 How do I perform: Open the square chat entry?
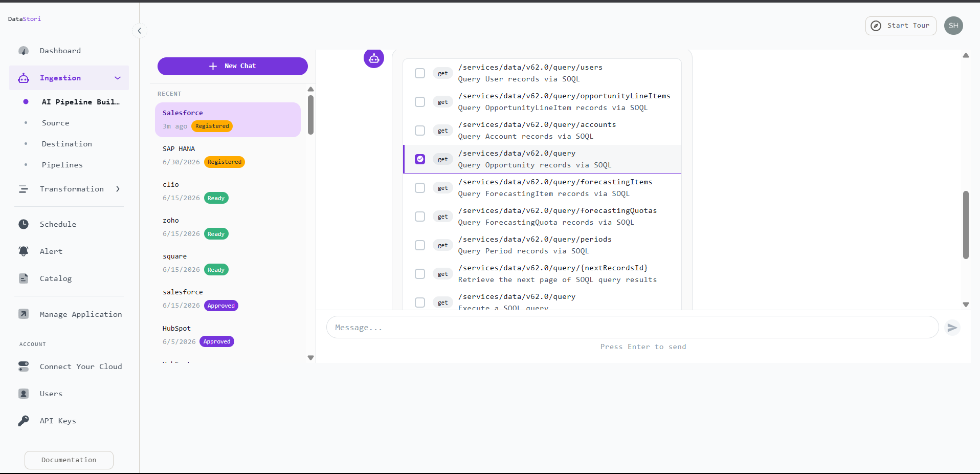point(228,263)
